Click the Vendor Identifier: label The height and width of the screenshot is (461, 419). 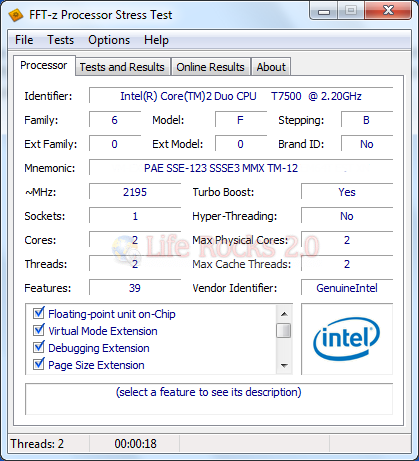(x=235, y=288)
